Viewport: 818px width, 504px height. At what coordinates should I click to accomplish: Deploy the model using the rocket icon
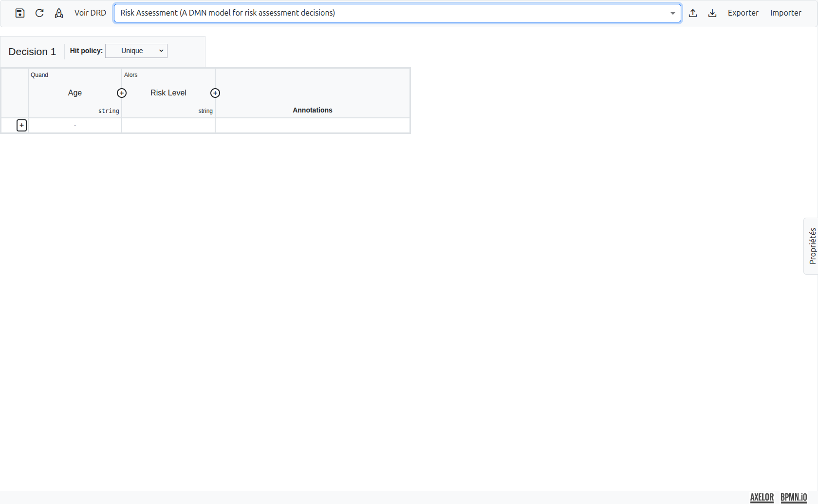pyautogui.click(x=58, y=13)
